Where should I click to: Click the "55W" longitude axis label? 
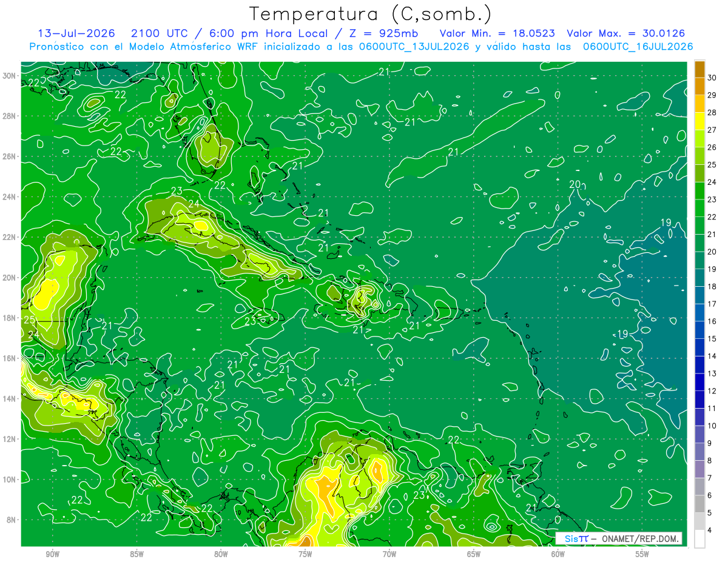click(642, 554)
